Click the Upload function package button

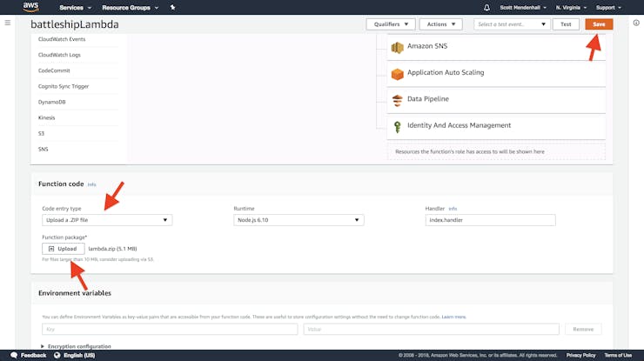(64, 249)
